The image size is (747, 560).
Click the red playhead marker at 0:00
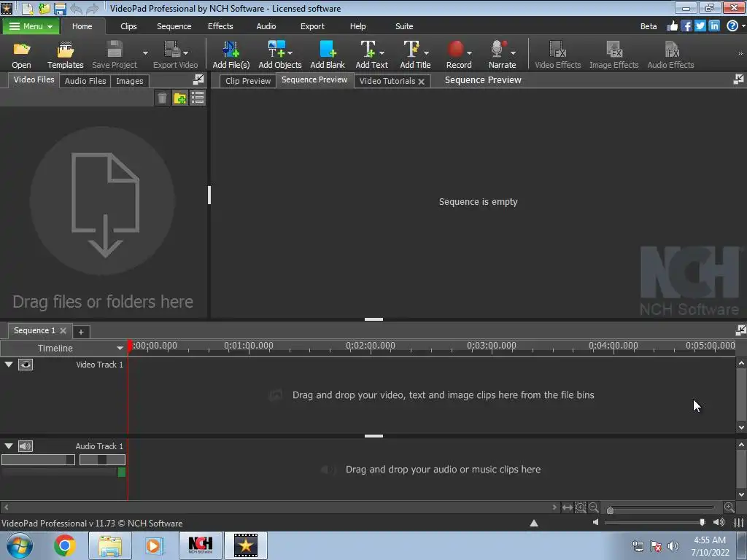pos(130,346)
